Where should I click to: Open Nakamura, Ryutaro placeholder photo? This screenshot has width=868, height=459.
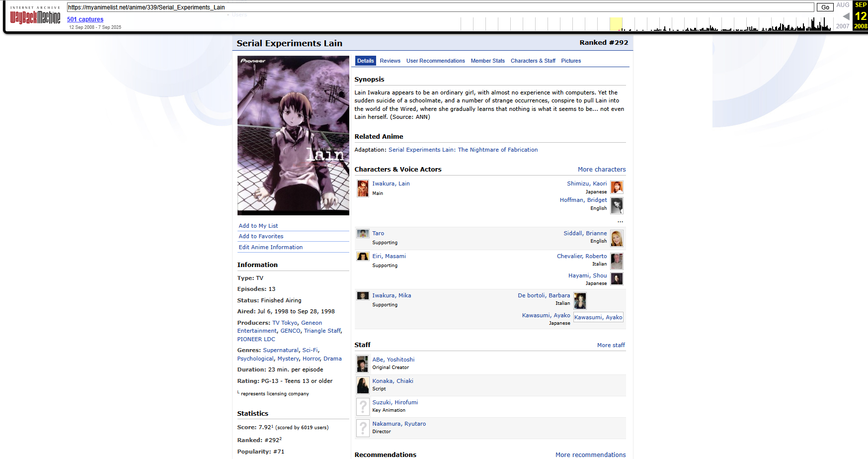[363, 428]
